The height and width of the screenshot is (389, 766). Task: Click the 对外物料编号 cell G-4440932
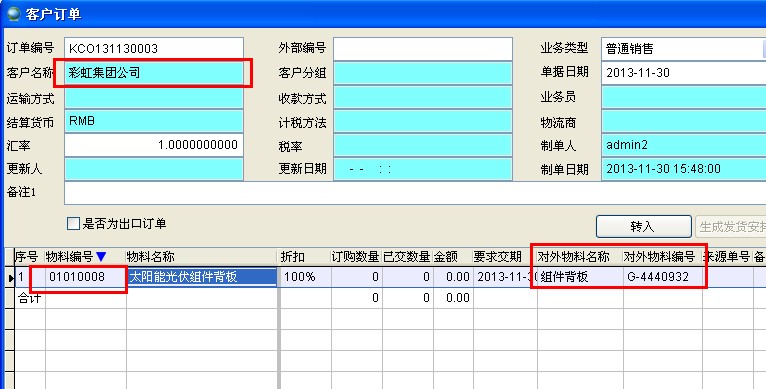tap(662, 277)
